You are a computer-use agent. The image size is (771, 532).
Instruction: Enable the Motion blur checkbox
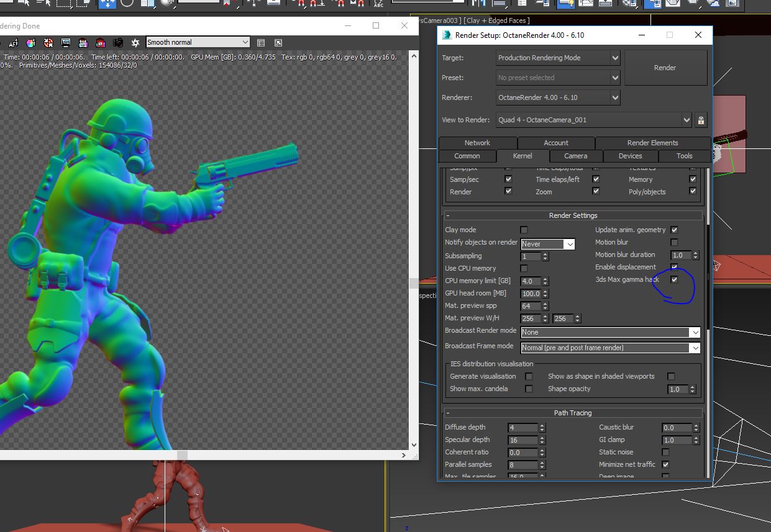click(x=674, y=242)
